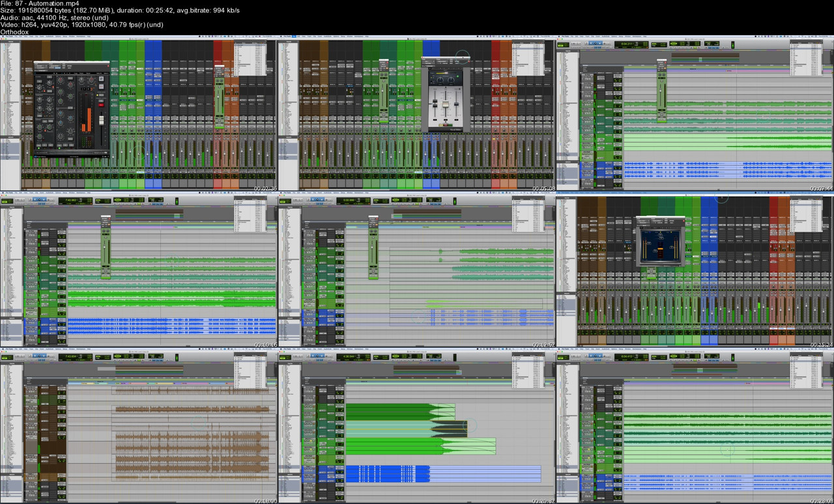Select the 'Orthodox' text line
Image resolution: width=834 pixels, height=504 pixels.
click(14, 32)
